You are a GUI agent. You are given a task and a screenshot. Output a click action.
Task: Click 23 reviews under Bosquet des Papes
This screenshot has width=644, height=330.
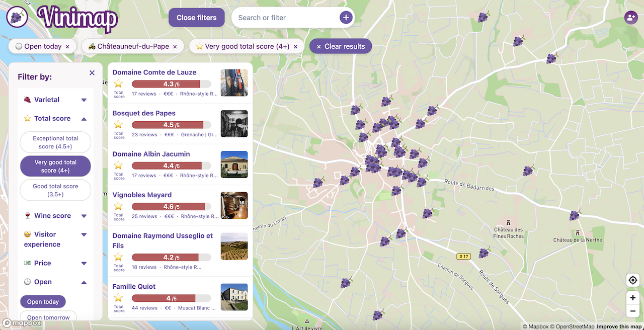pyautogui.click(x=144, y=135)
